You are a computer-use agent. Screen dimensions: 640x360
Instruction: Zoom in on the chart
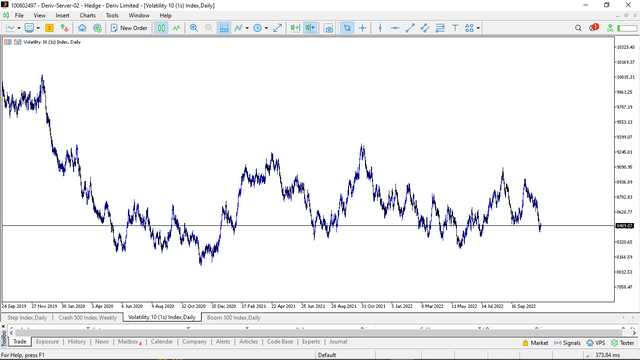[x=194, y=28]
